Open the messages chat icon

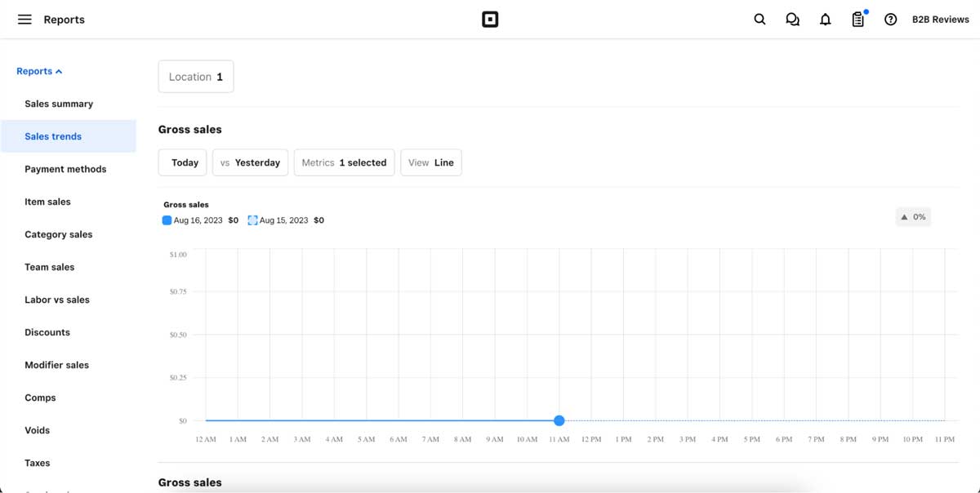pyautogui.click(x=792, y=19)
